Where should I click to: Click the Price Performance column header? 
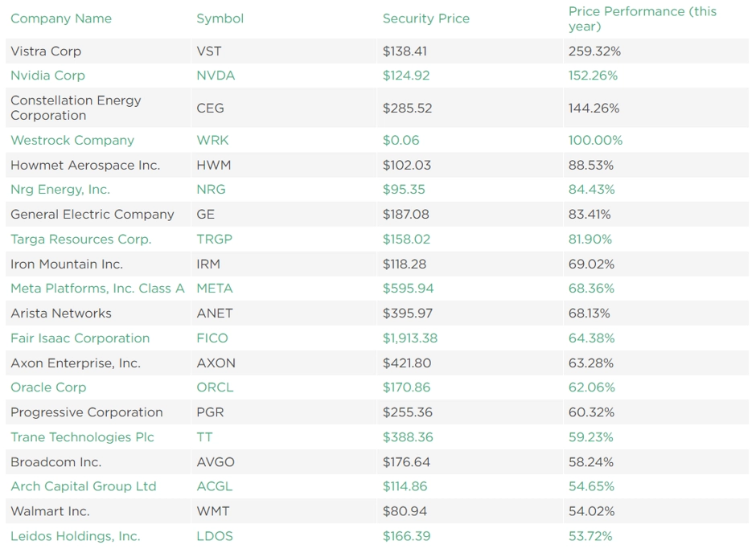pos(643,18)
